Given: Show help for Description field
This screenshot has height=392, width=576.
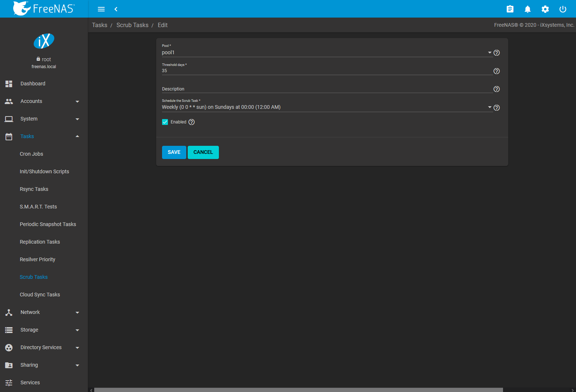Looking at the screenshot, I should tap(496, 89).
